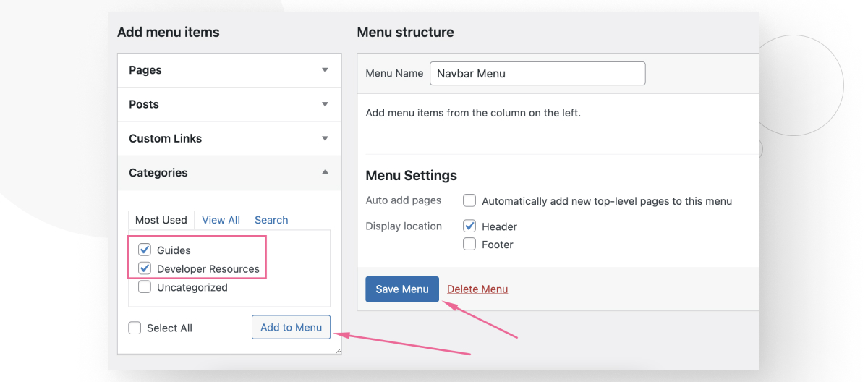Click the Guides category label
This screenshot has width=868, height=382.
tap(174, 250)
